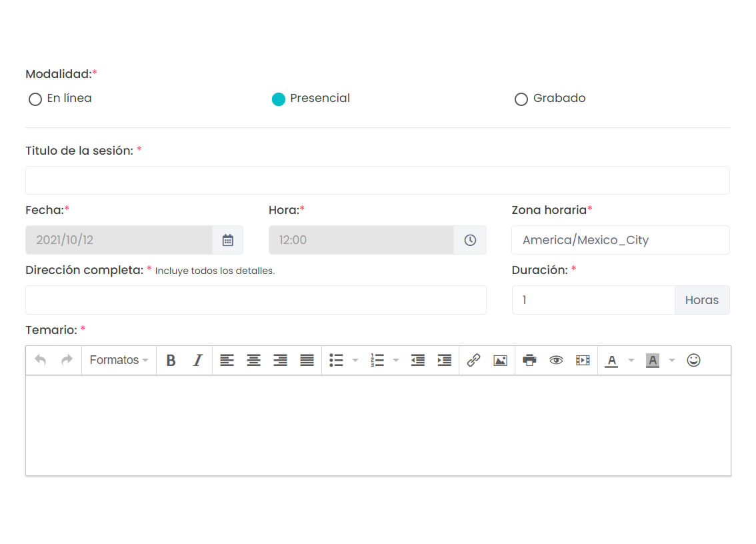The image size is (756, 544).
Task: Click the insert image icon
Action: [x=500, y=361]
